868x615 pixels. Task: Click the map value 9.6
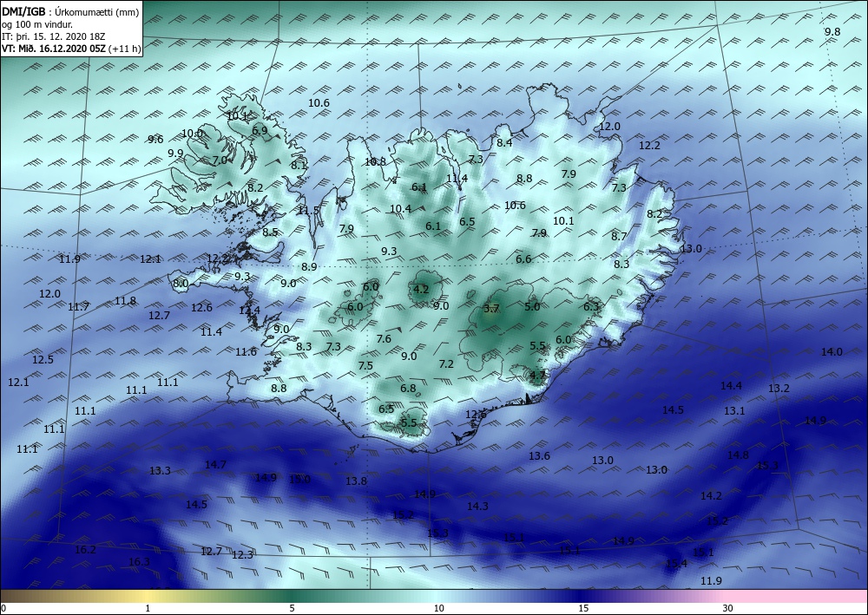coord(155,140)
